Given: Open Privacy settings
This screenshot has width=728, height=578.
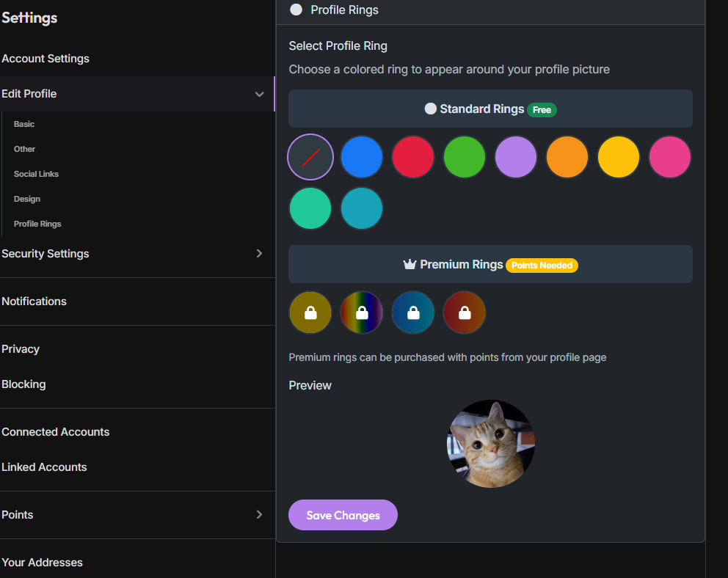Looking at the screenshot, I should click(x=21, y=349).
